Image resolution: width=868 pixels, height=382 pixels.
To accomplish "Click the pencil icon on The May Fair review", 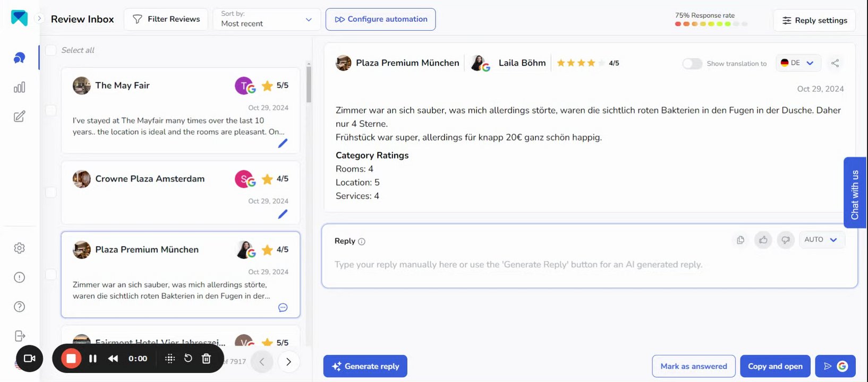I will [x=283, y=143].
